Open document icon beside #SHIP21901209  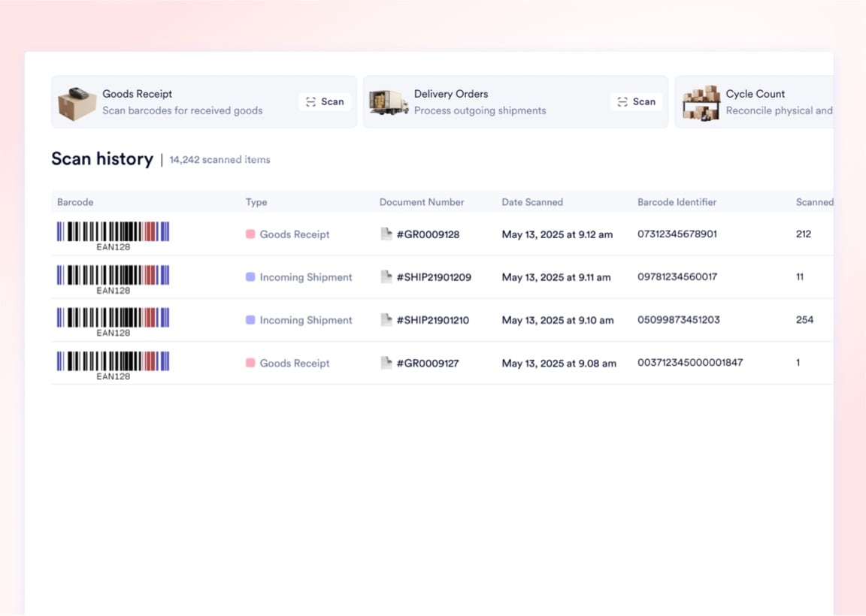[386, 276]
